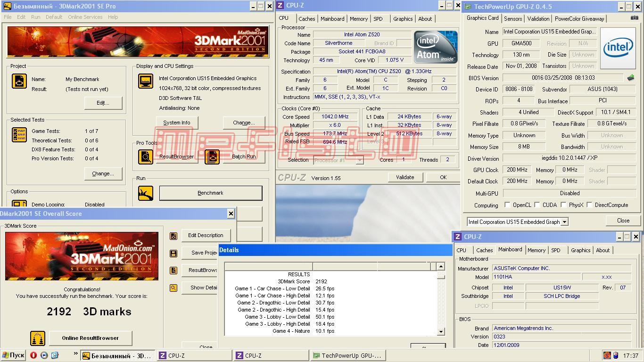Toggle the CUDA checkbox in GPU-Z
The image size is (644, 362).
pyautogui.click(x=537, y=205)
